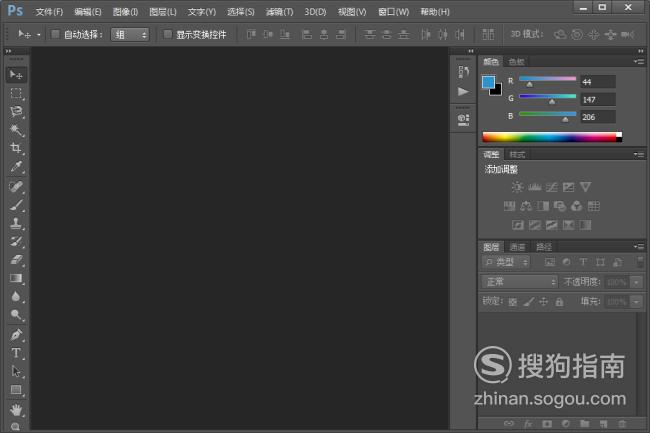Select the Pen tool

16,334
